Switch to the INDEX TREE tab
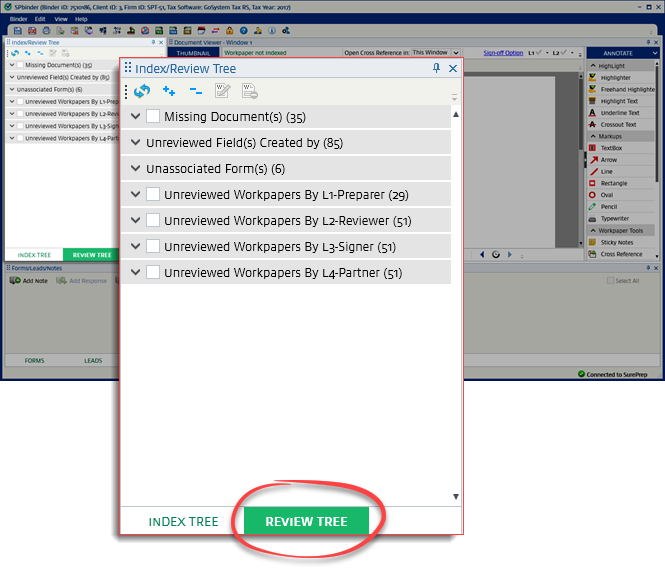 [183, 521]
